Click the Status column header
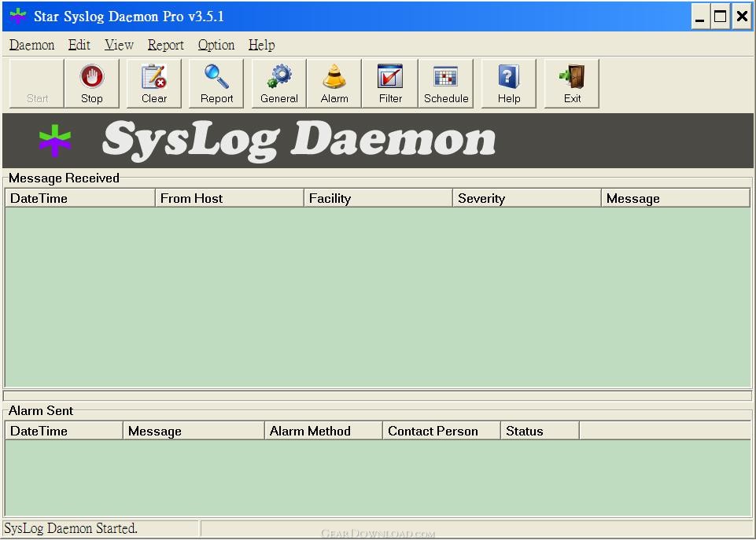756x540 pixels. pyautogui.click(x=540, y=431)
